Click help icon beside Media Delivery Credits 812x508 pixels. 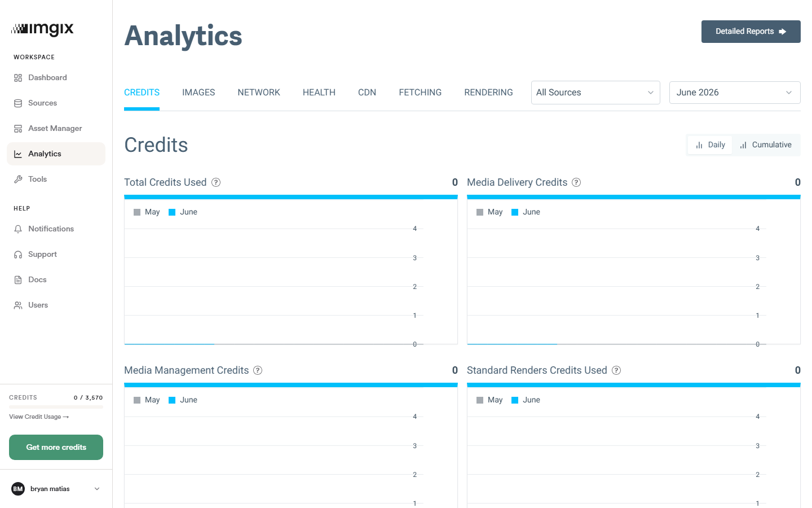click(x=576, y=182)
